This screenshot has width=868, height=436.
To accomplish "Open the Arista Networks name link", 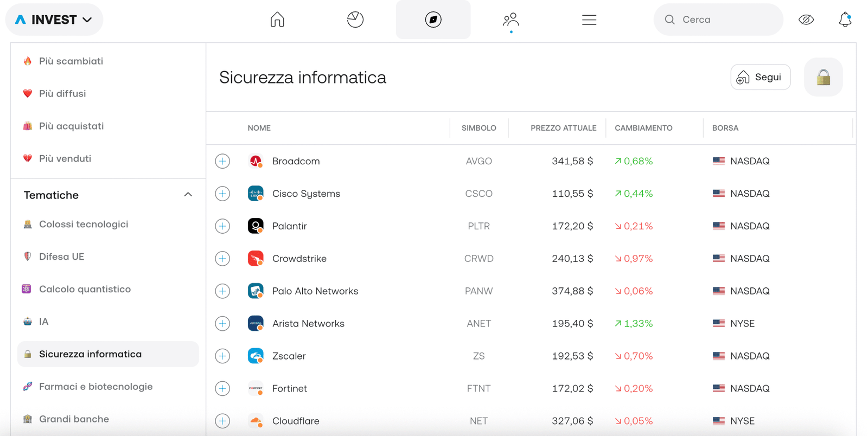I will (308, 324).
